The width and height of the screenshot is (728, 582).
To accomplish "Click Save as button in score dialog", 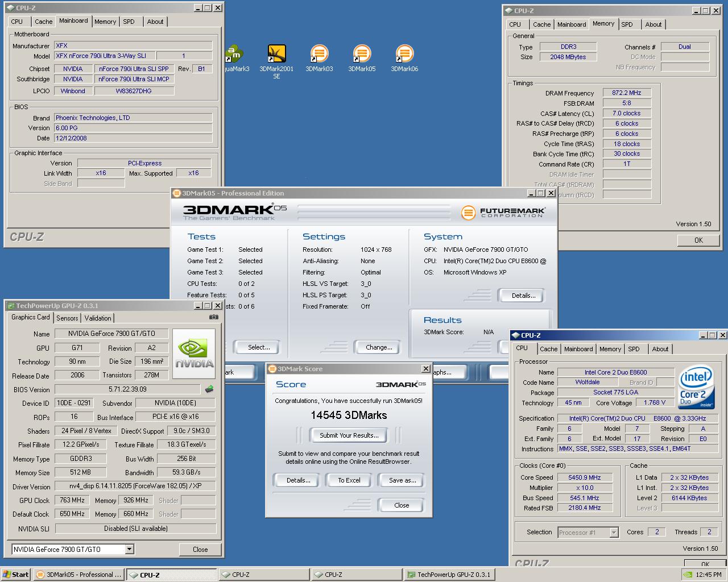I will (402, 480).
